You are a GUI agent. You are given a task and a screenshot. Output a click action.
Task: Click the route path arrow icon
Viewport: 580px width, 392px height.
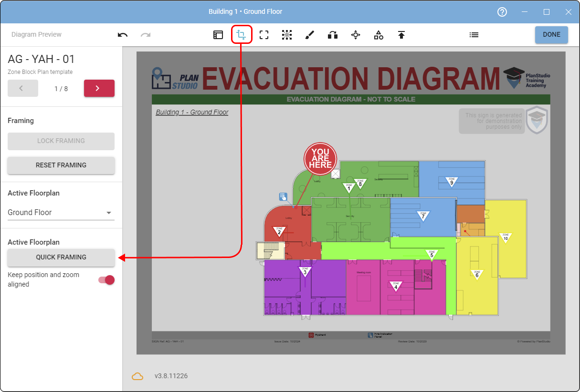[x=333, y=35]
